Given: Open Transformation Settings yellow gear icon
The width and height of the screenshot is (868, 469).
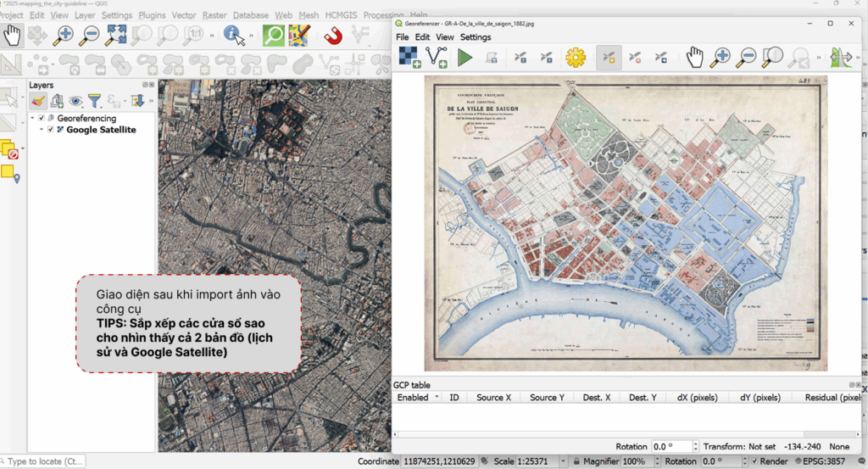Looking at the screenshot, I should pyautogui.click(x=576, y=58).
